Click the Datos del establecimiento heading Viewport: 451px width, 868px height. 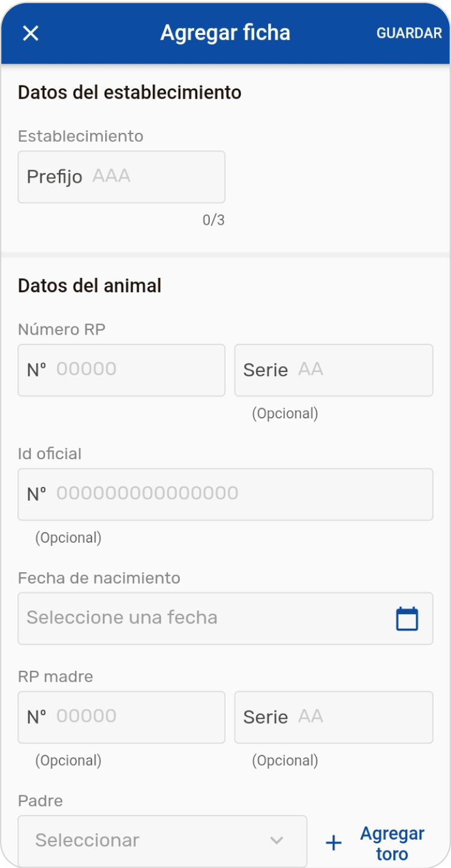tap(129, 93)
